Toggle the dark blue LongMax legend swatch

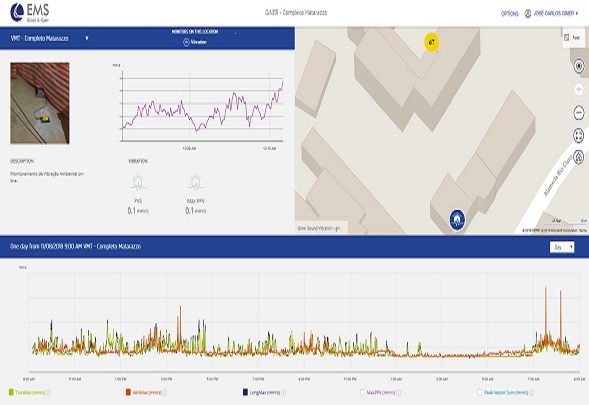point(245,392)
